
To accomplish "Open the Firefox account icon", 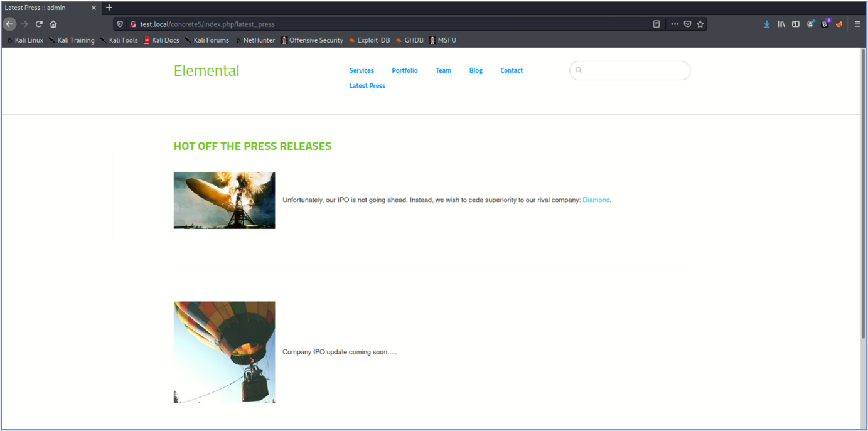I will point(810,24).
